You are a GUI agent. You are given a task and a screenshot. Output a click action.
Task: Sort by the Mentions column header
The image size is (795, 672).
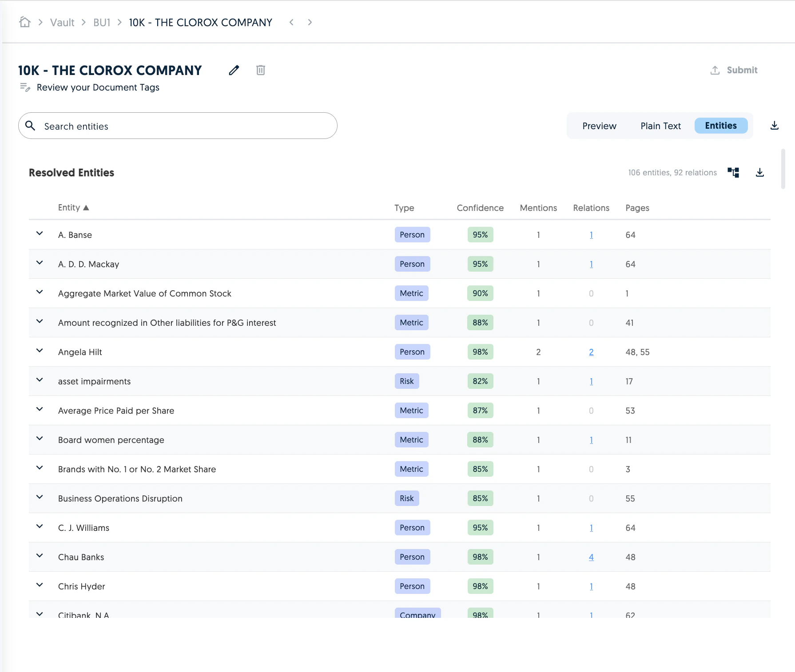pyautogui.click(x=538, y=208)
